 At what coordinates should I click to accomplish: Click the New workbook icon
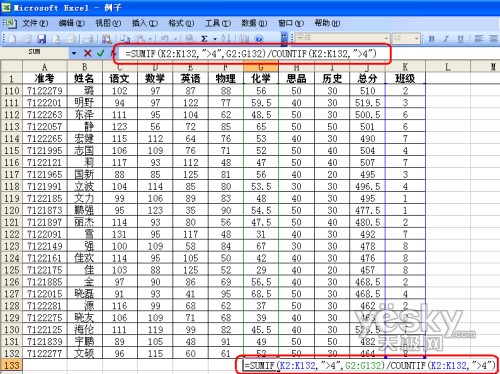[12, 39]
